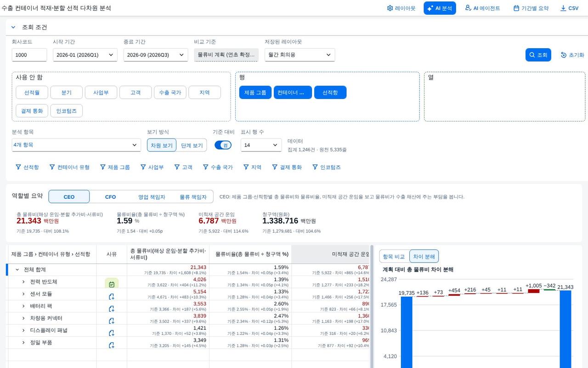Screen dimensions: 588x368
Task: Download data with the CSV button
Action: (570, 8)
